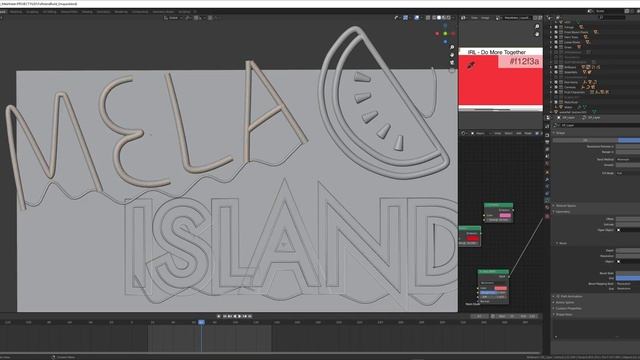The height and width of the screenshot is (360, 640).
Task: Collapse the Shape panel
Action: pyautogui.click(x=559, y=133)
